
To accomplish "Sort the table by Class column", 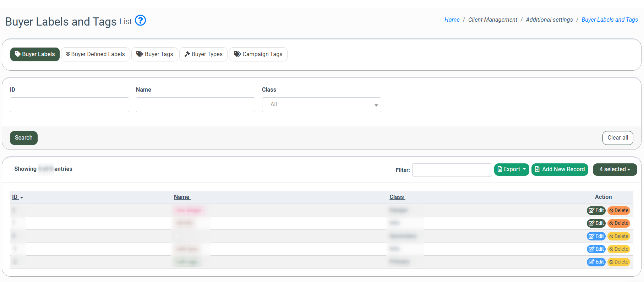I will [x=397, y=197].
